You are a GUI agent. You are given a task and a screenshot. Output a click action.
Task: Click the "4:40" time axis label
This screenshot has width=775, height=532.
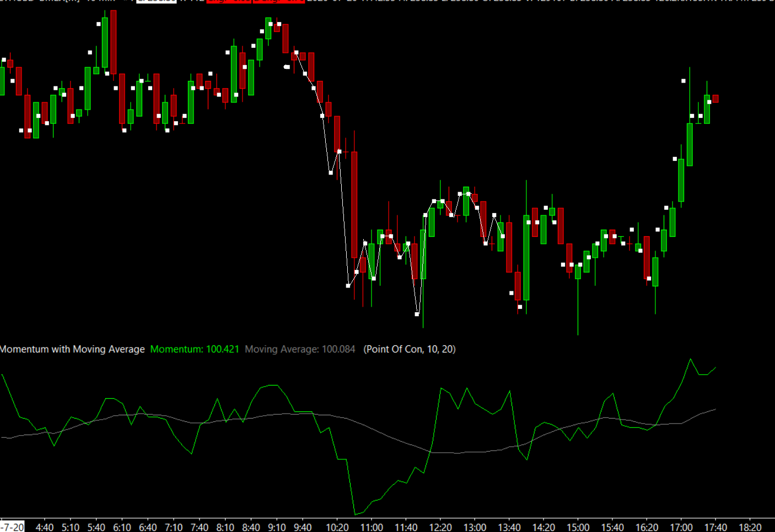tap(45, 527)
